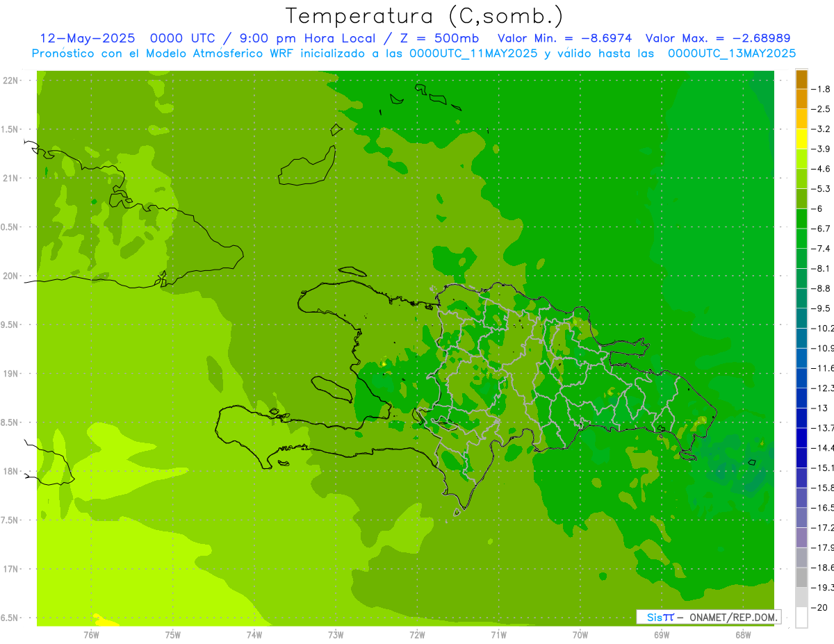The width and height of the screenshot is (834, 644).
Task: Click the '22N' latitude axis label
Action: tap(10, 81)
